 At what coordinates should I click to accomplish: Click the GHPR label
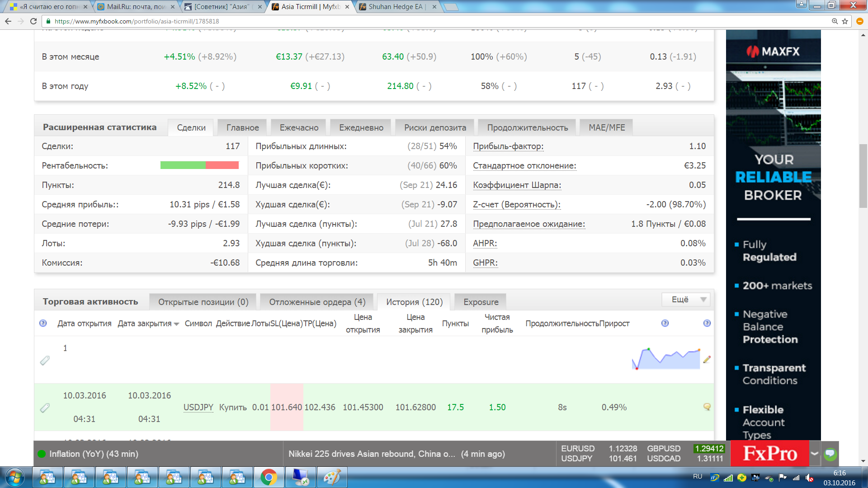pos(485,263)
